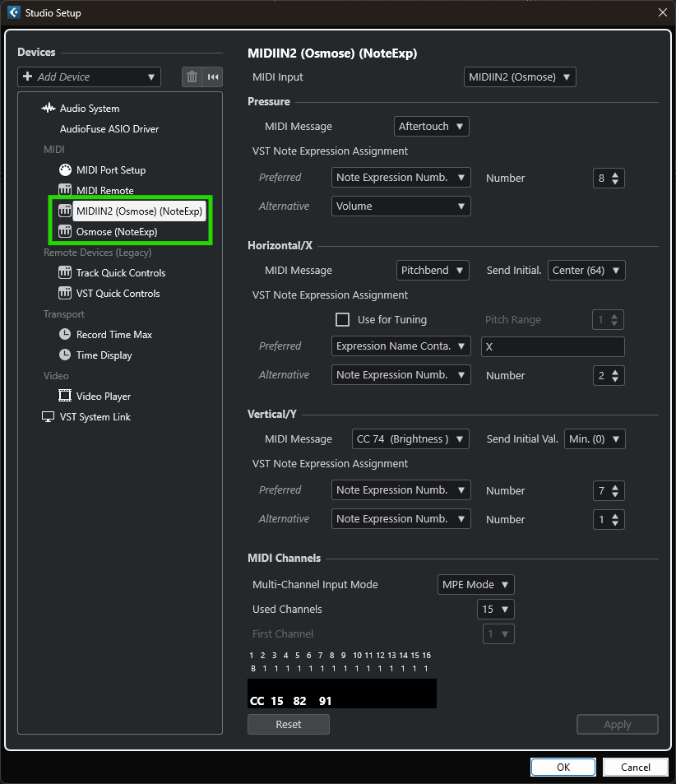Select MIDI Remote in device tree

tap(104, 191)
